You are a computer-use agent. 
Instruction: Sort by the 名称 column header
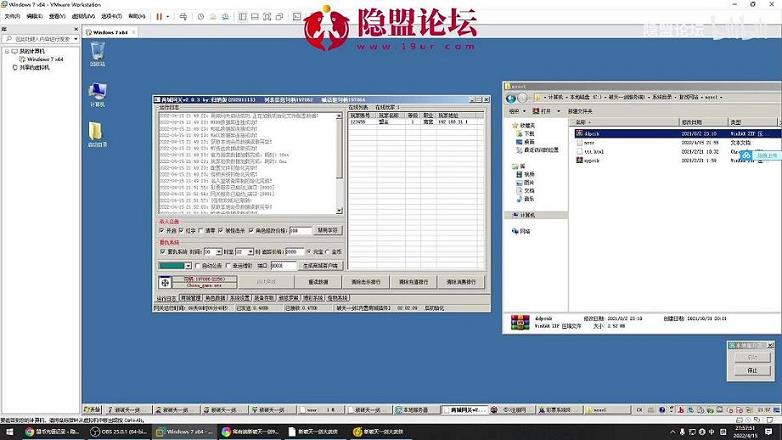pos(625,122)
